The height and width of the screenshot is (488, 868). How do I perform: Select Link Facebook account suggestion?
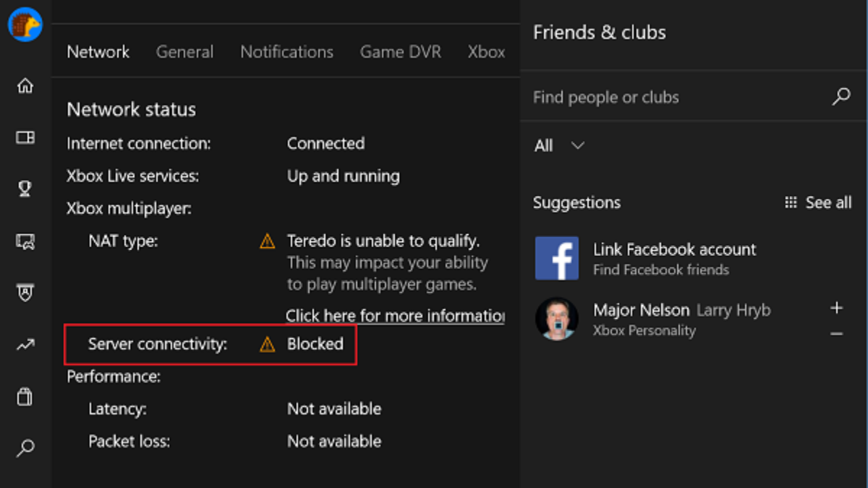[674, 258]
